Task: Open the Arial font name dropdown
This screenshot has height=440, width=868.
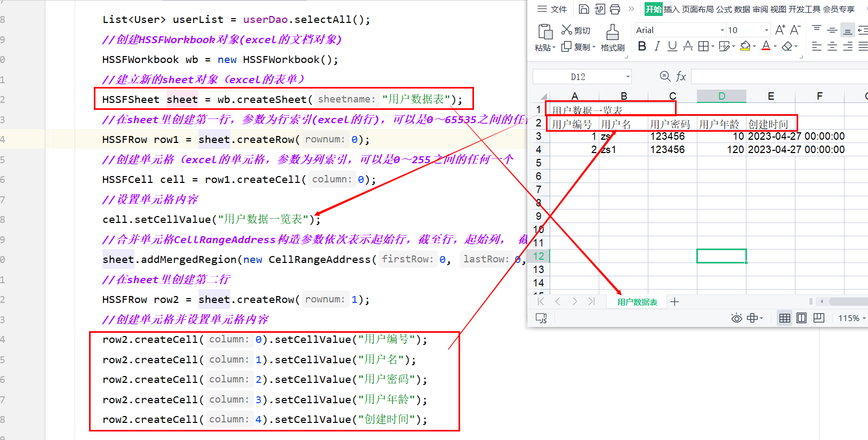Action: 722,30
